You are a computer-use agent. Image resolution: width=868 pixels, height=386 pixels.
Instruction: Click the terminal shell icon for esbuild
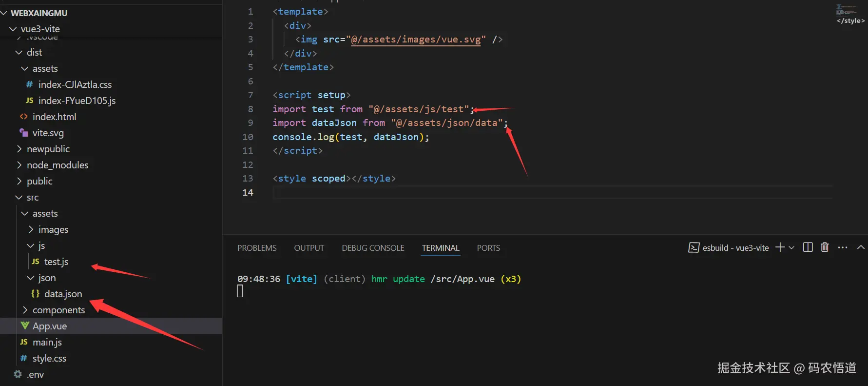694,248
